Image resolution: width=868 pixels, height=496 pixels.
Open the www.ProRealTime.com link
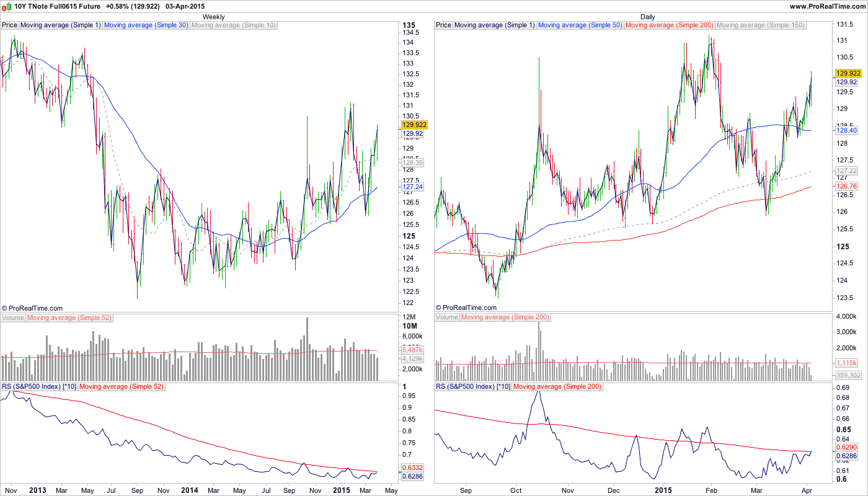click(827, 6)
